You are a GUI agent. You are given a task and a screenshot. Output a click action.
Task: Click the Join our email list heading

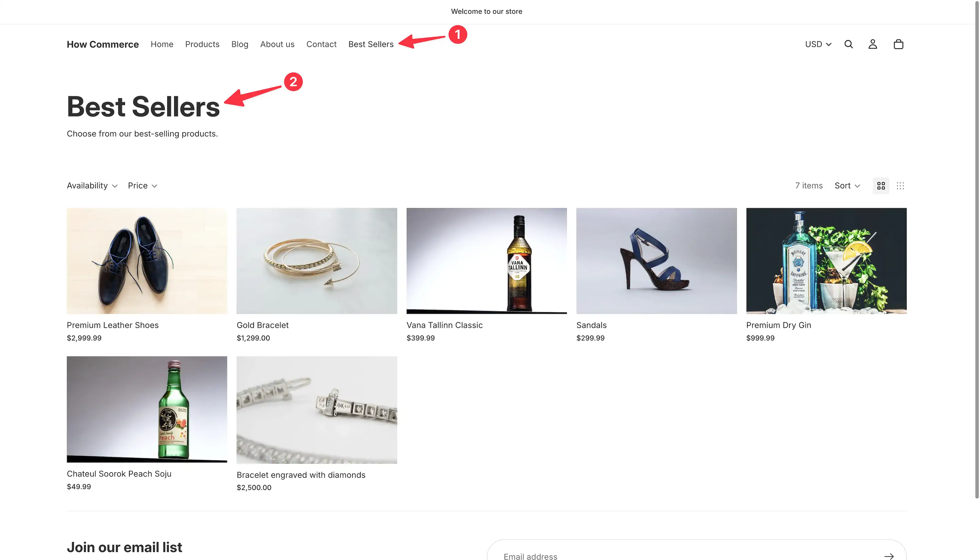pyautogui.click(x=124, y=547)
